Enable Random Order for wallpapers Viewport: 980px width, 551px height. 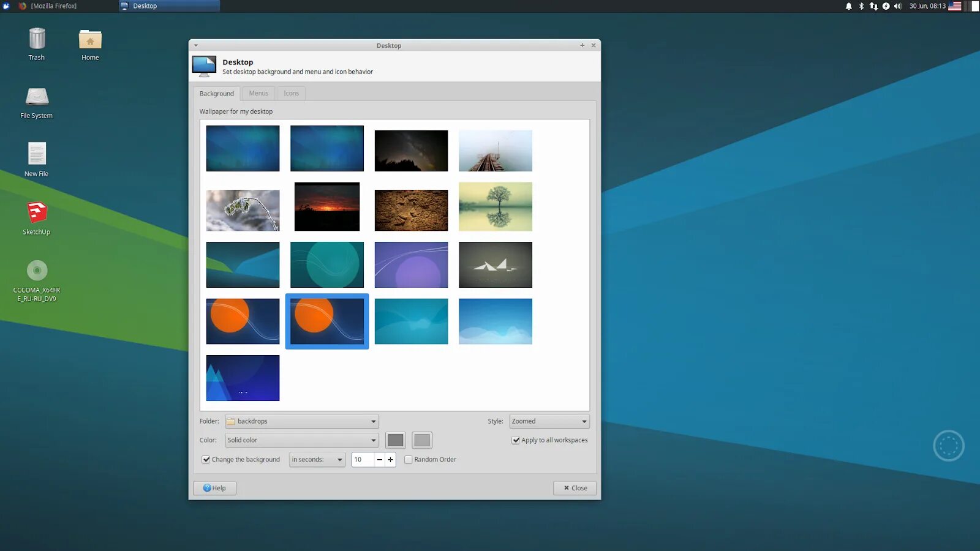point(409,459)
